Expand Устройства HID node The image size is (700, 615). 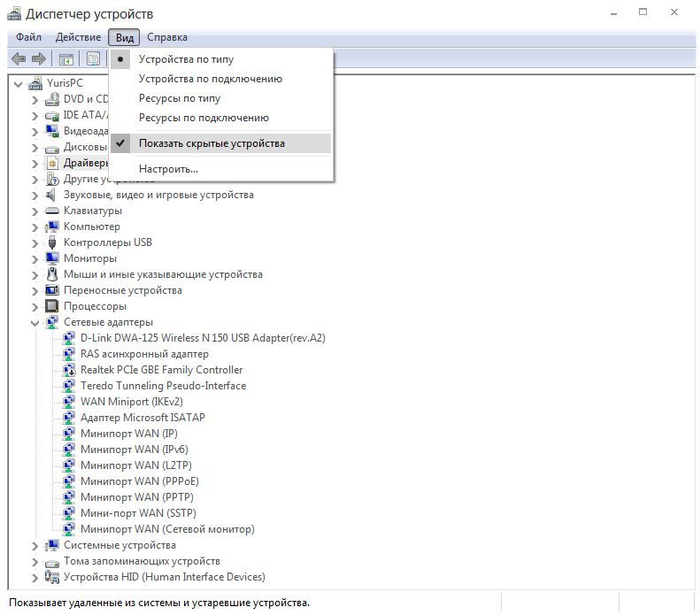pyautogui.click(x=35, y=578)
